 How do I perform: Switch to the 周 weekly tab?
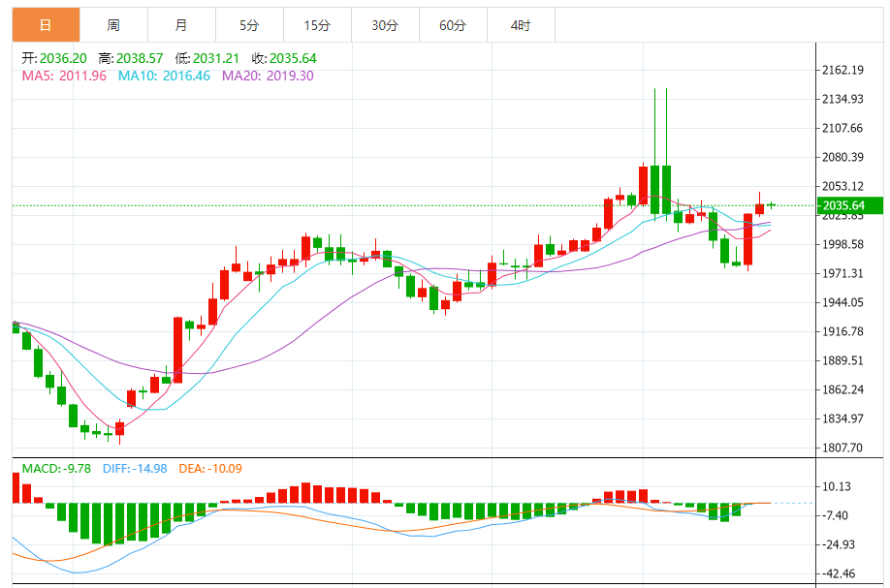pos(113,25)
